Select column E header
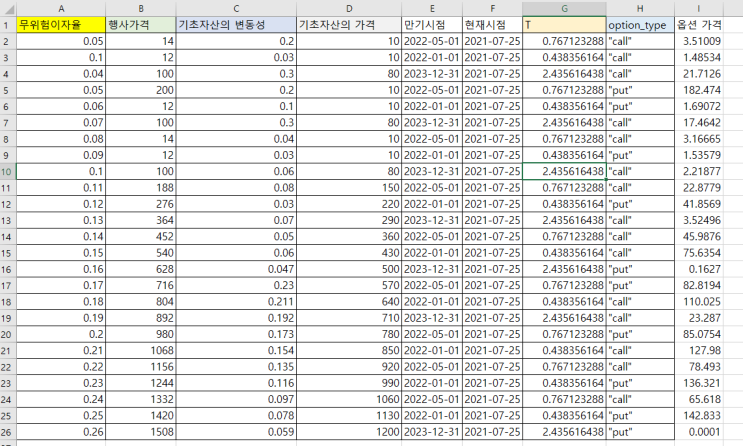 coord(432,9)
